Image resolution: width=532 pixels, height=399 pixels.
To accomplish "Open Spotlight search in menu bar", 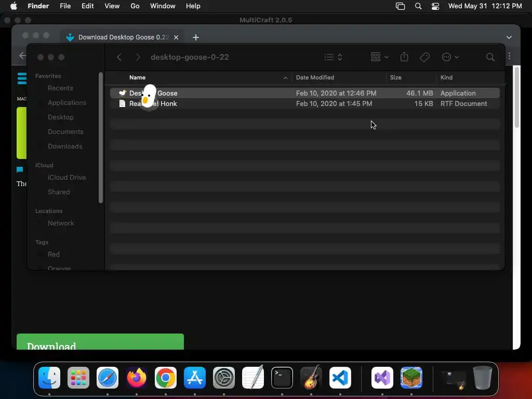I will tap(418, 6).
